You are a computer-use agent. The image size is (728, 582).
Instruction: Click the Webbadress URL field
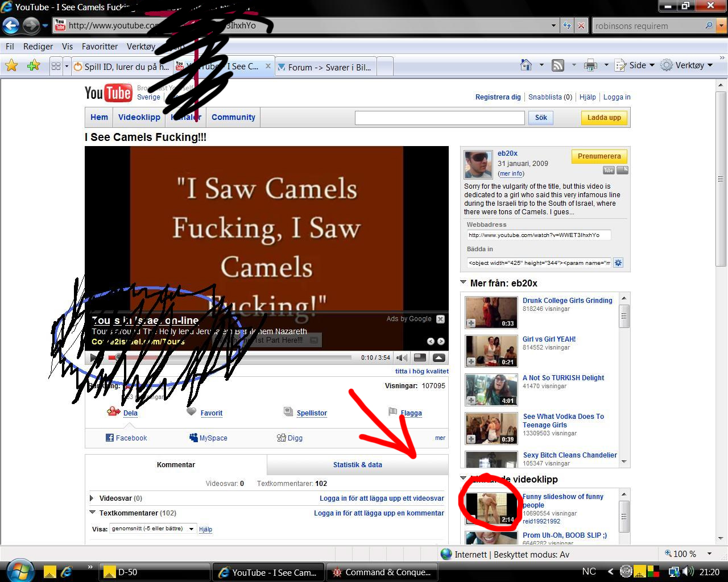tap(539, 235)
